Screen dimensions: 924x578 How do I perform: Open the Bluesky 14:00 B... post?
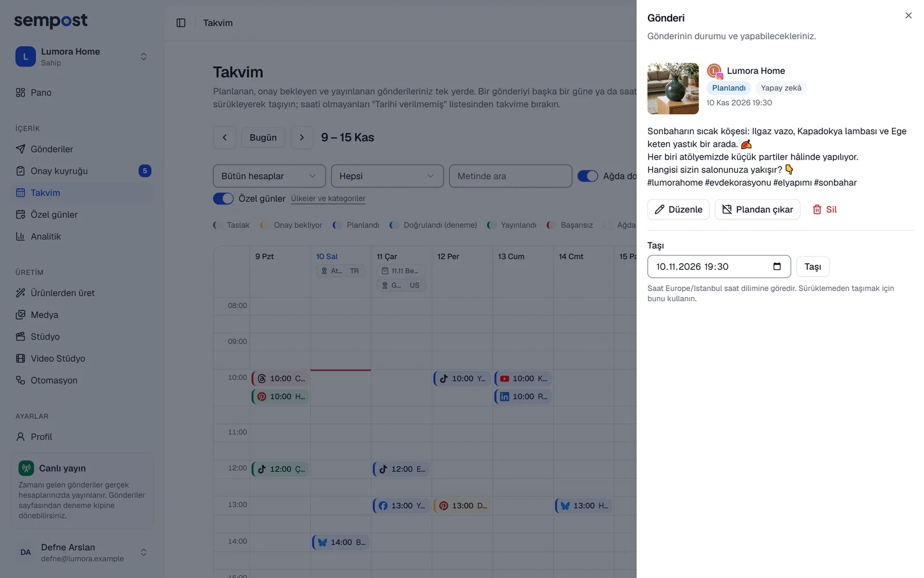tap(341, 542)
